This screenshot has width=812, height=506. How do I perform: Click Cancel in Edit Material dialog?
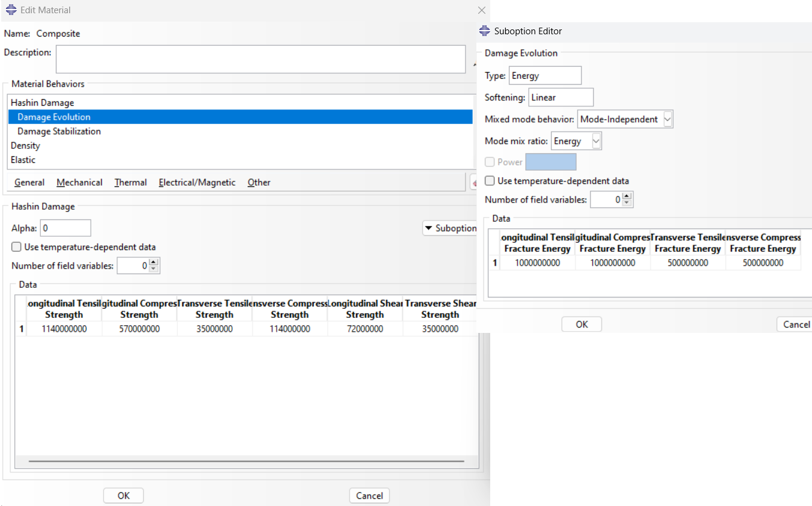tap(369, 496)
